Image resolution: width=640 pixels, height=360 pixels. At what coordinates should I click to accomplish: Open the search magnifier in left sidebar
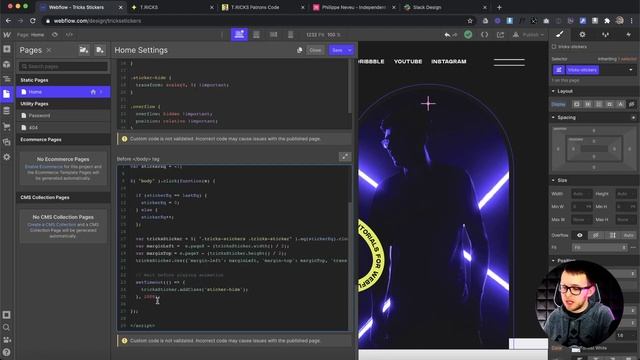click(x=7, y=327)
